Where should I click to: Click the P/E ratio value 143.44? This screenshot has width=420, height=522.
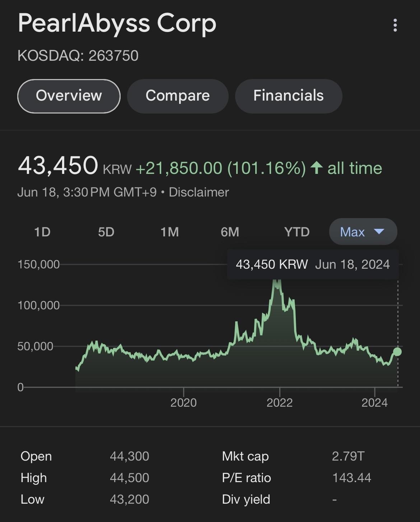coord(351,478)
